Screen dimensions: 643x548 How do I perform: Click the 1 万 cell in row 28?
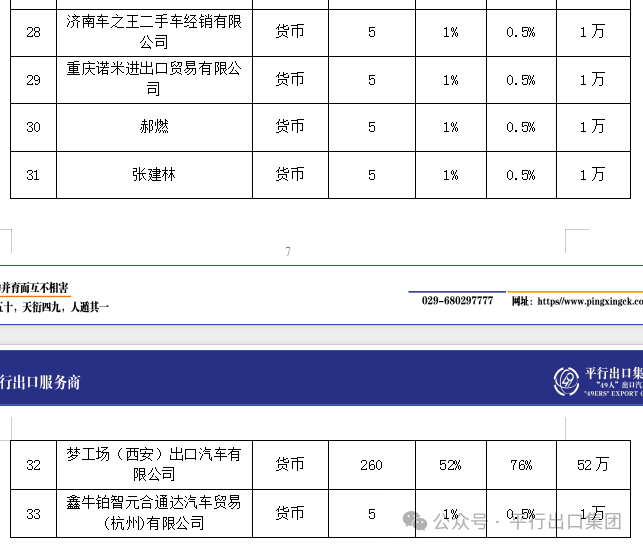point(593,32)
